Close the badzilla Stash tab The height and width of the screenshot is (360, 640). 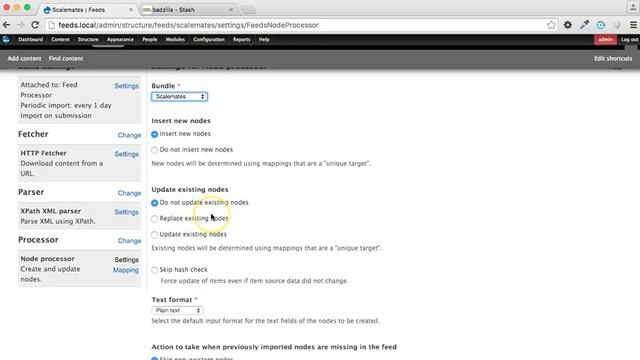[x=231, y=9]
